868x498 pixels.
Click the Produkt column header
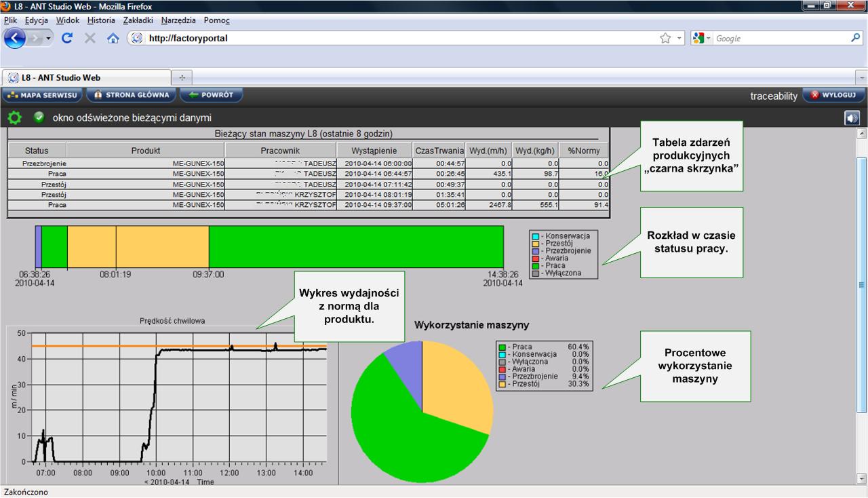coord(146,151)
